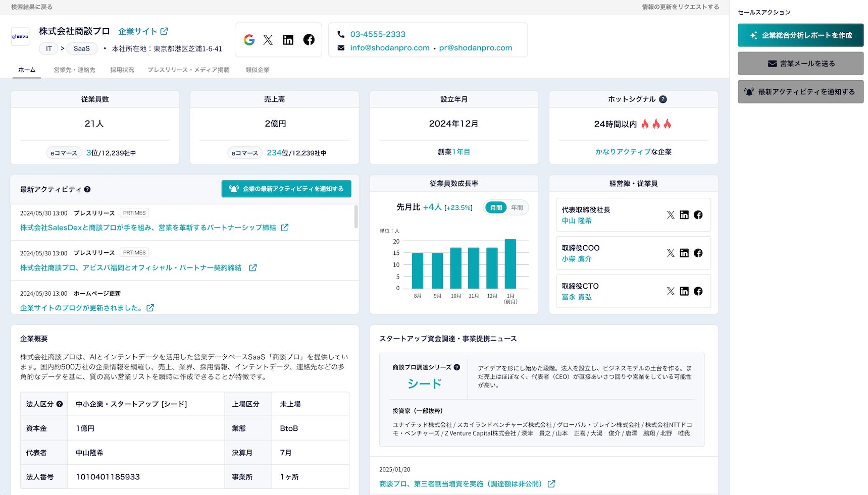The image size is (868, 495).
Task: Click the mail icon beside info@shodanpro.com
Action: [x=341, y=48]
